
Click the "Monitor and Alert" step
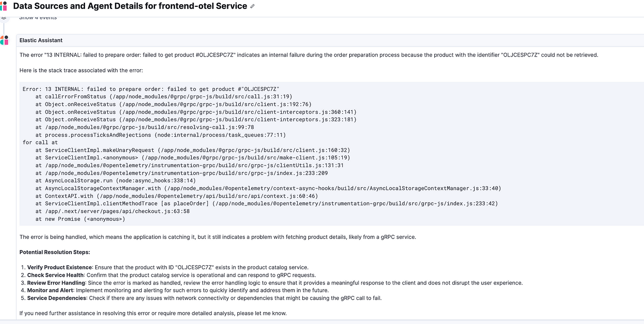click(x=50, y=290)
